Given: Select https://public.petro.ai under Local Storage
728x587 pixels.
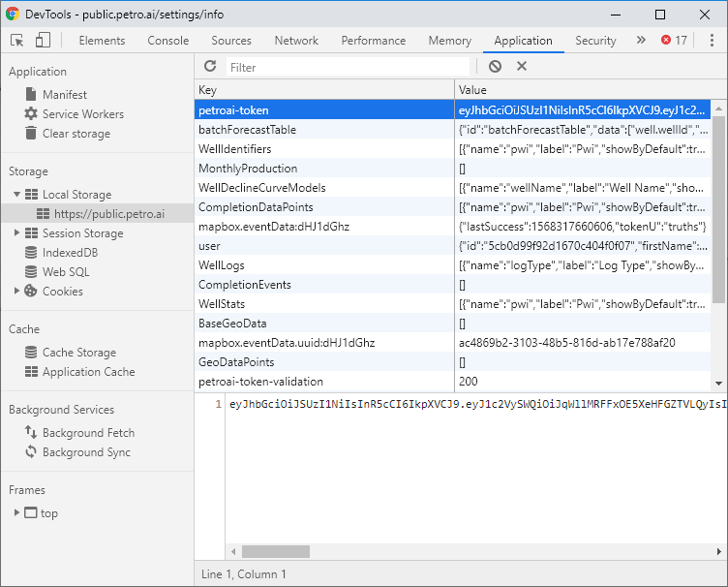Looking at the screenshot, I should tap(109, 214).
